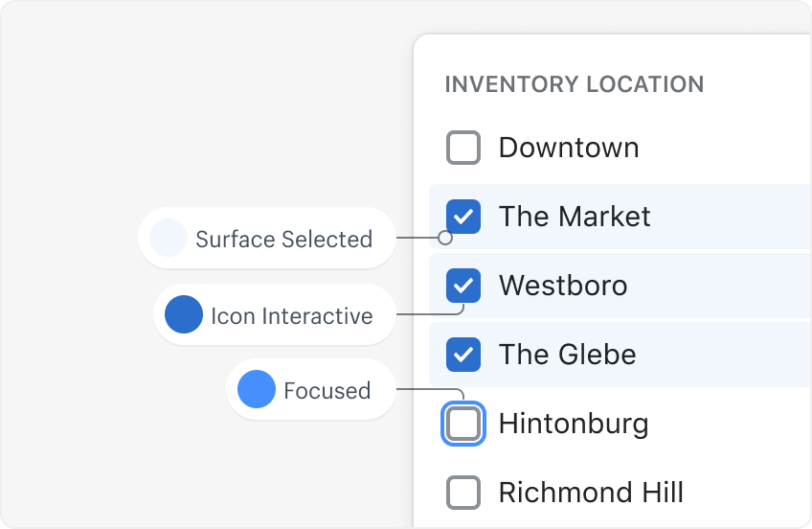Click the Westboro text label
The image size is (812, 529).
click(563, 286)
